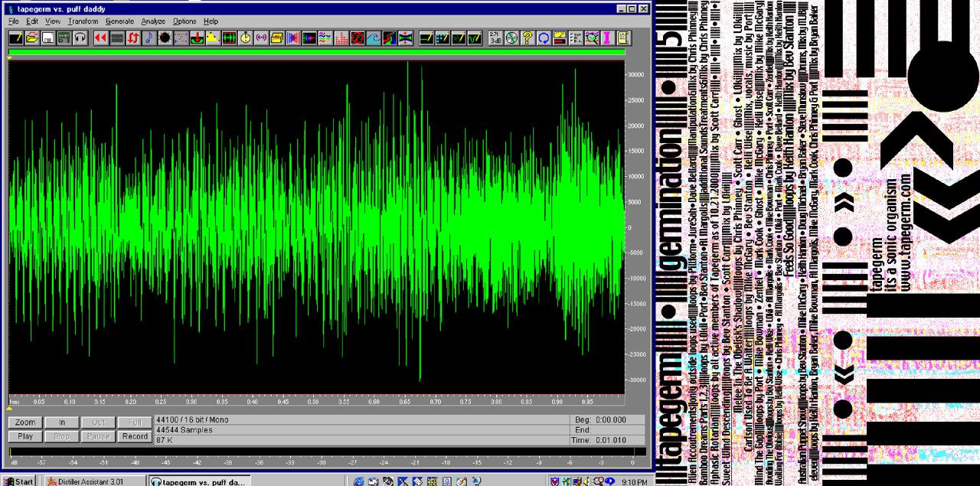The width and height of the screenshot is (980, 486).
Task: Click the Zoom In button
Action: point(62,422)
